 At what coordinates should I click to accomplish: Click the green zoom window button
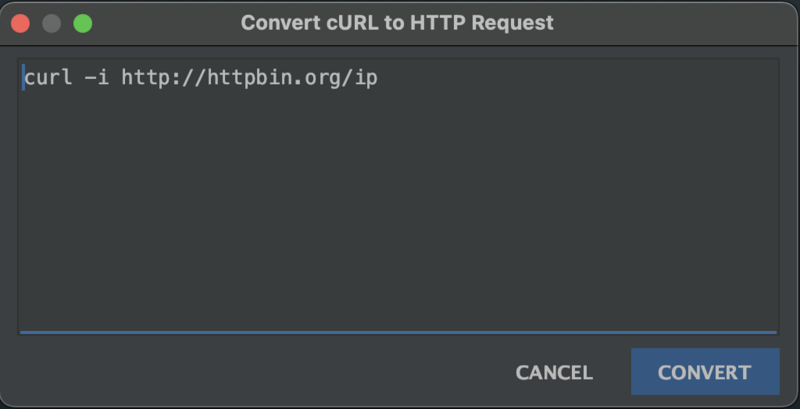coord(83,23)
